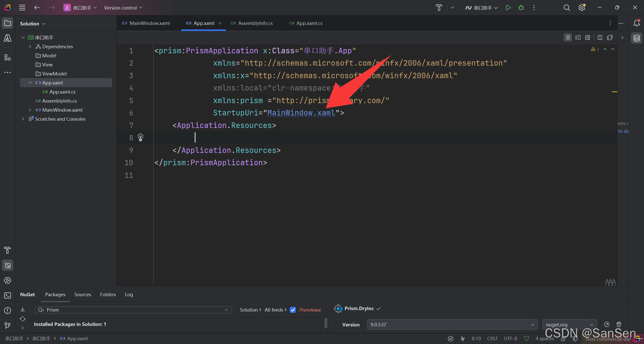Uncheck the Prerelease checkbox

[293, 310]
